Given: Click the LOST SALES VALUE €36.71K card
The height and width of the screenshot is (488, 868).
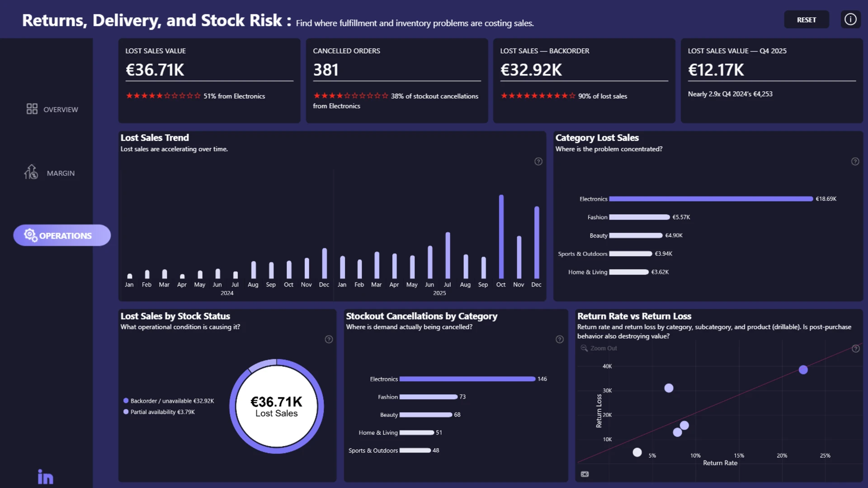Looking at the screenshot, I should tap(209, 80).
